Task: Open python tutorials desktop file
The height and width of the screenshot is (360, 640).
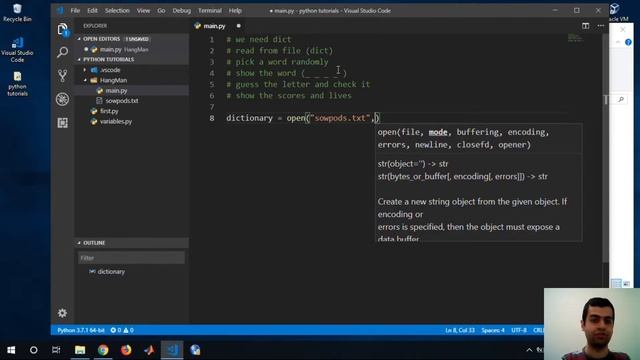Action: [x=17, y=84]
